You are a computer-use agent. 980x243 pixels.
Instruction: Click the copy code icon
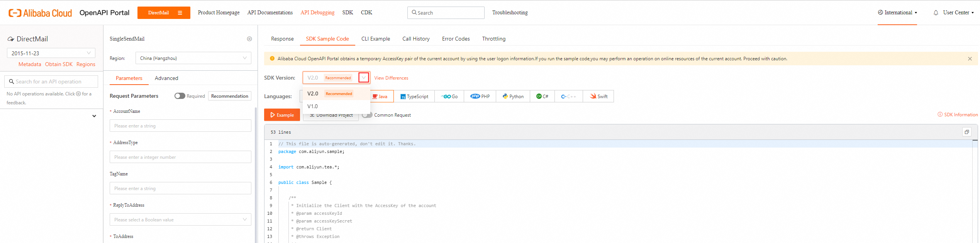click(967, 132)
